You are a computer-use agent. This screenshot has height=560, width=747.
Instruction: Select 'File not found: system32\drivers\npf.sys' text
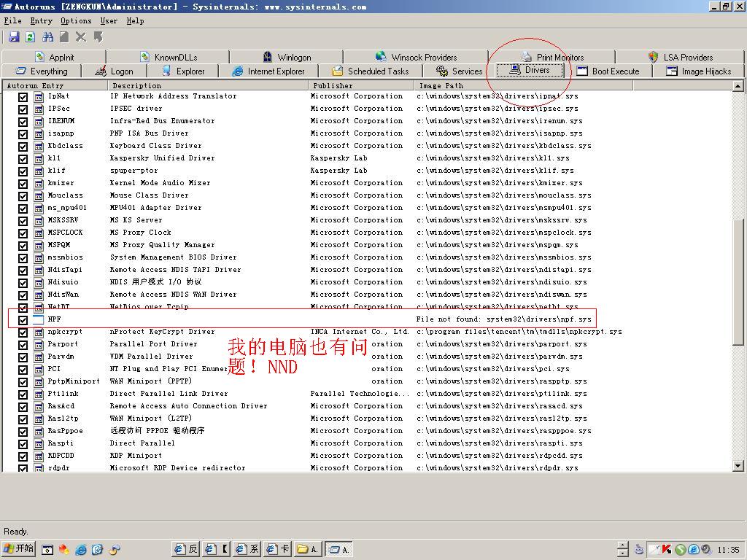pyautogui.click(x=503, y=319)
